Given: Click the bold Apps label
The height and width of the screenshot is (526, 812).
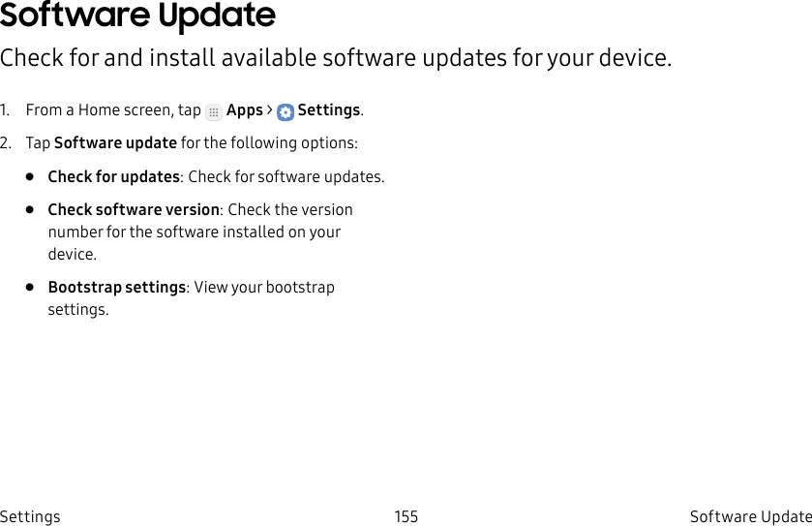Looking at the screenshot, I should click(x=245, y=110).
